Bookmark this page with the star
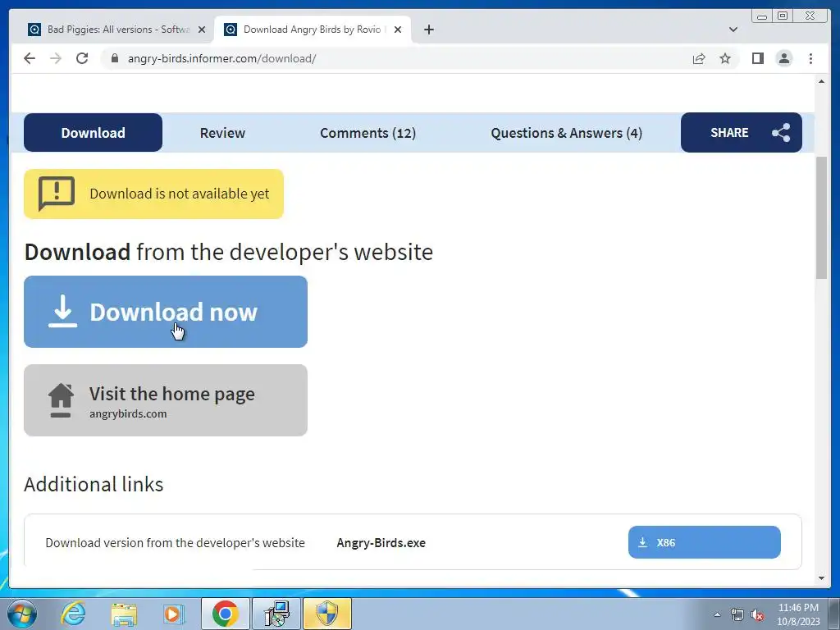 (x=725, y=58)
